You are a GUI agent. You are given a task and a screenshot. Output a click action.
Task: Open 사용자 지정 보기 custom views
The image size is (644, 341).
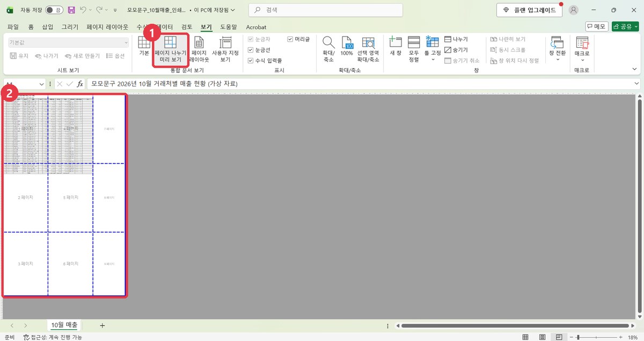[x=225, y=50]
